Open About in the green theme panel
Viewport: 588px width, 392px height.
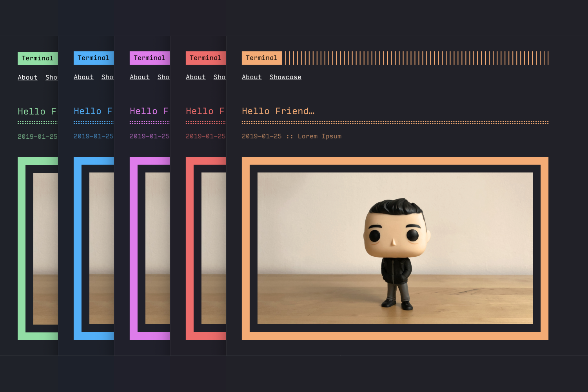(x=27, y=78)
